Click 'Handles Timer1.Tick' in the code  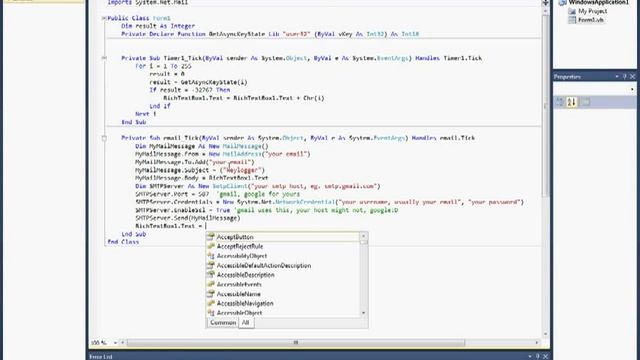[x=449, y=58]
